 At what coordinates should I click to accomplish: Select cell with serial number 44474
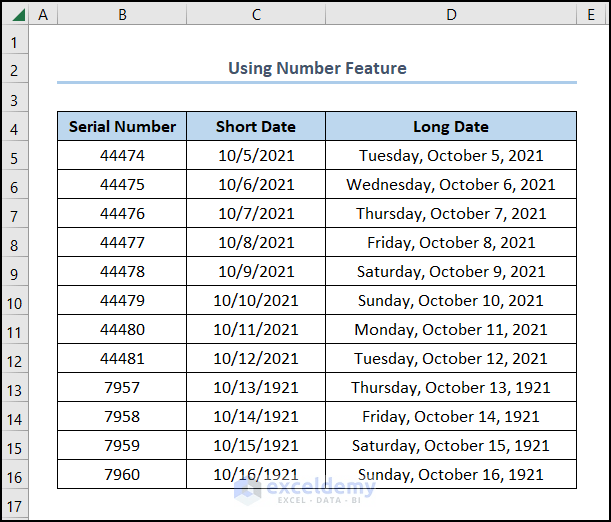tap(122, 155)
